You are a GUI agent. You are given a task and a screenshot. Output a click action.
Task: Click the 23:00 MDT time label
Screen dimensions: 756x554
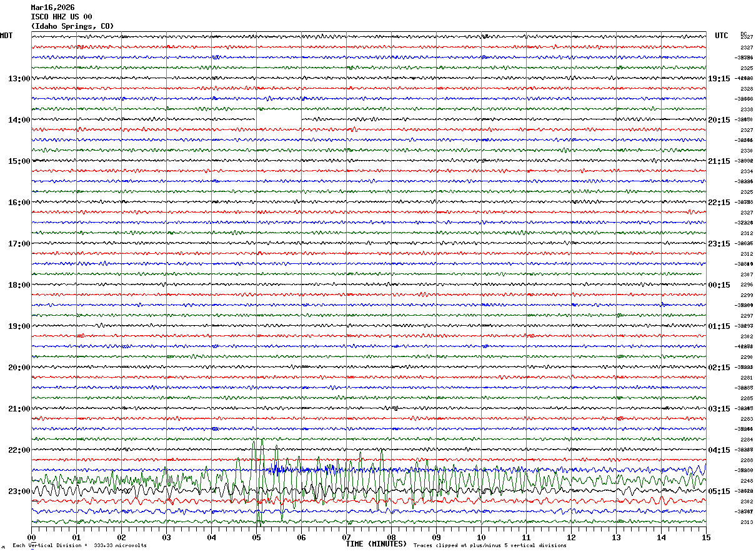[19, 491]
